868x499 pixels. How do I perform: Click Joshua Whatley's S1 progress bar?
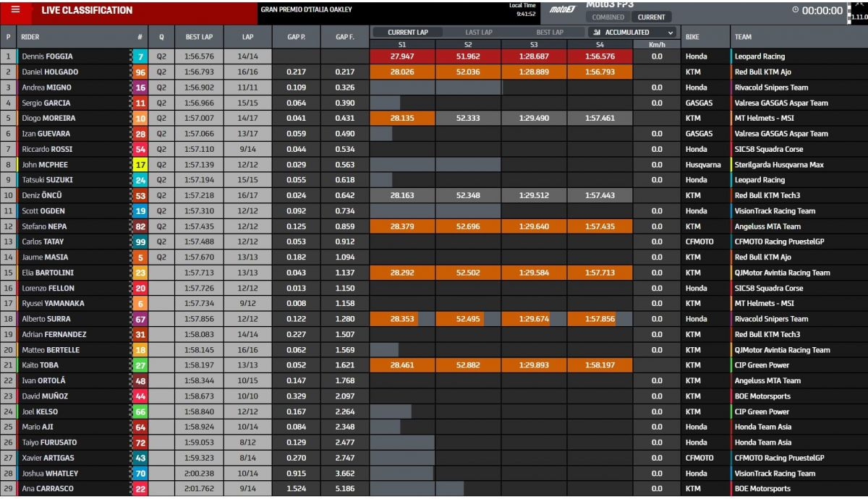pyautogui.click(x=401, y=473)
